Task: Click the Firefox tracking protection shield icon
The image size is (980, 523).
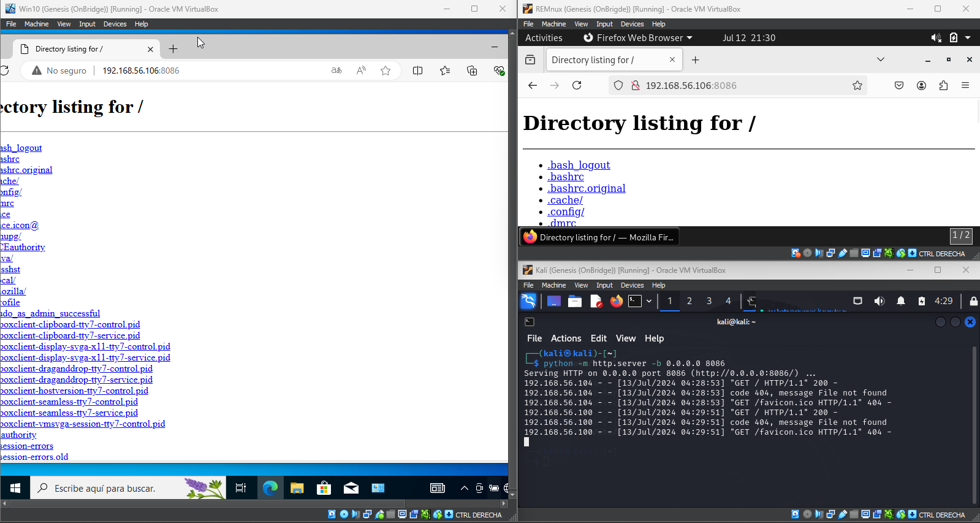Action: coord(618,85)
